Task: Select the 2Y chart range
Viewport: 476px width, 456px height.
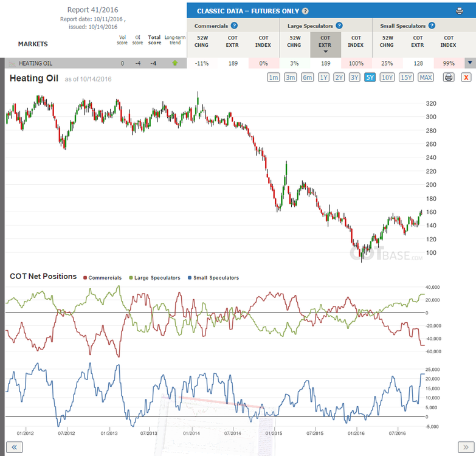Action: click(x=339, y=77)
